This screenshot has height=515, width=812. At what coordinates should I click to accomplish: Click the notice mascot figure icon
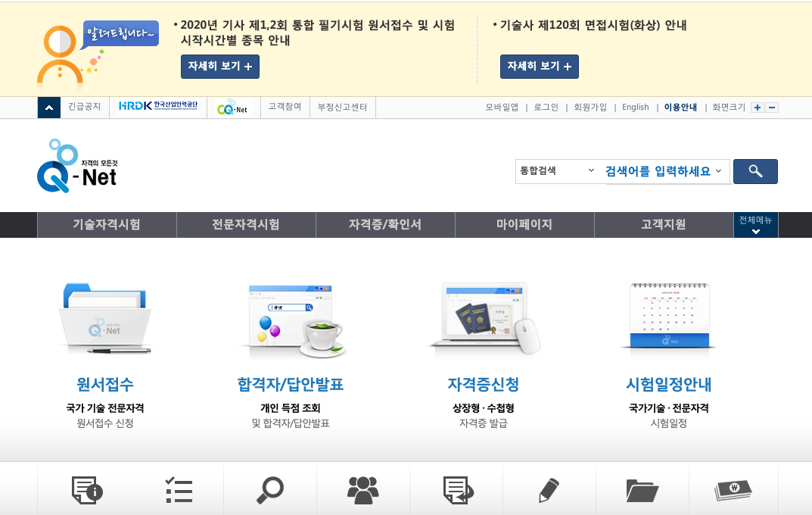(x=60, y=55)
